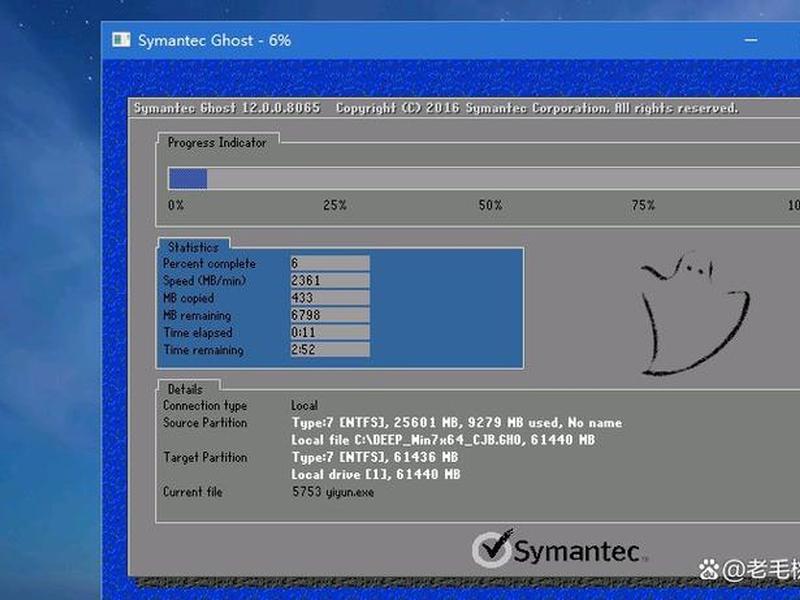
Task: Click the 0% progress scale label
Action: point(176,205)
